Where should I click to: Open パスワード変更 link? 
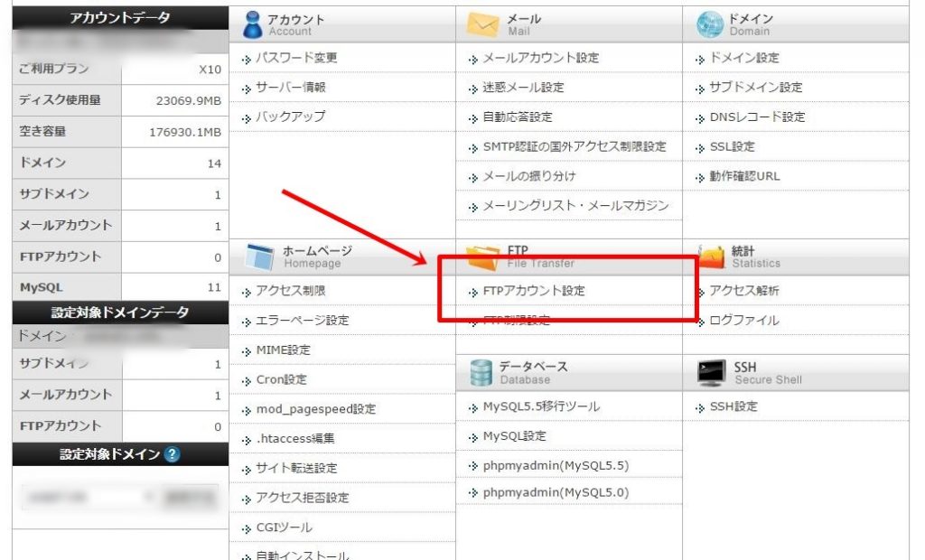pyautogui.click(x=296, y=58)
